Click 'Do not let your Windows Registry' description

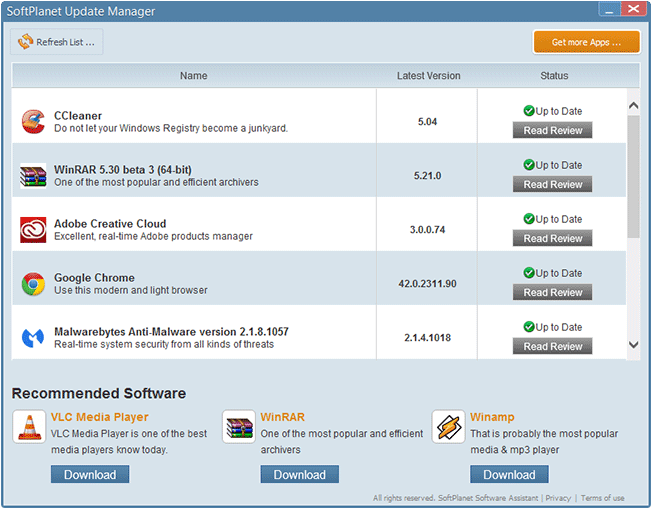[170, 128]
